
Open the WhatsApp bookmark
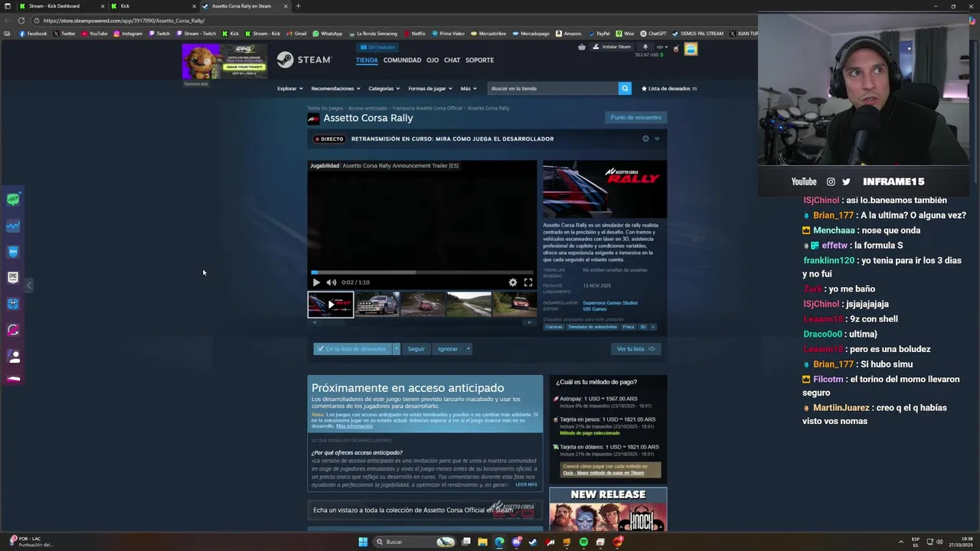click(x=328, y=34)
